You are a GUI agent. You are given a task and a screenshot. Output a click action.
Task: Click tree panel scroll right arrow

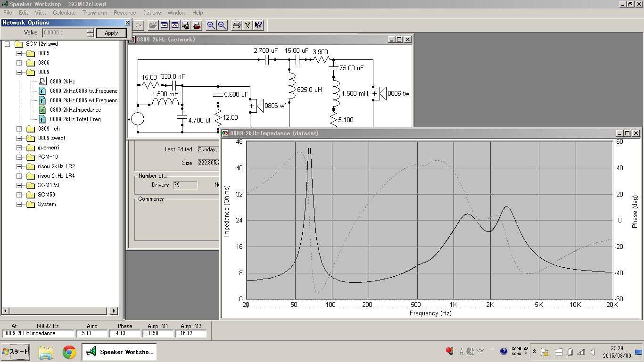pos(114,311)
